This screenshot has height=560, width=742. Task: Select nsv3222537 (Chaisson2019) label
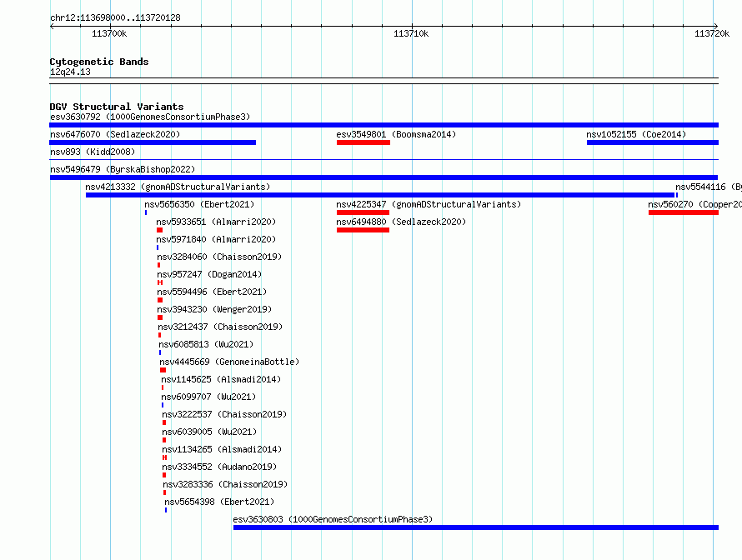point(224,414)
